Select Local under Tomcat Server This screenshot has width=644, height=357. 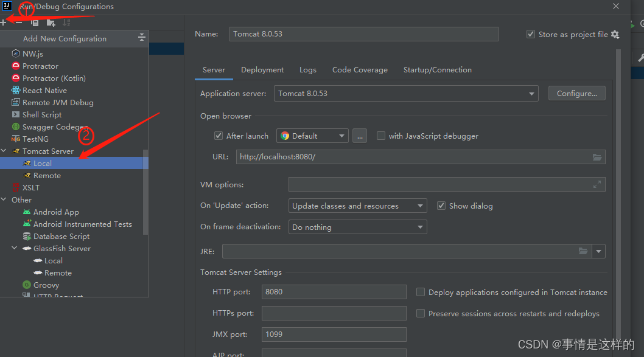coord(74,164)
